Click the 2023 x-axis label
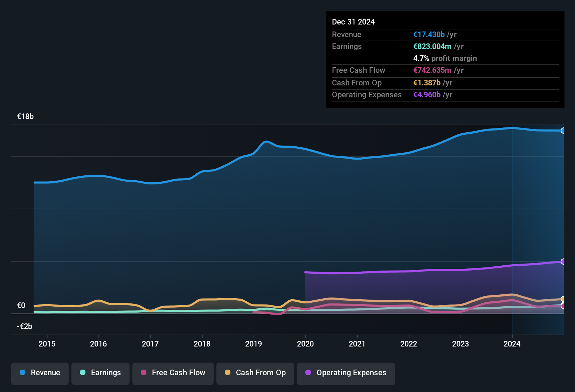 click(460, 344)
